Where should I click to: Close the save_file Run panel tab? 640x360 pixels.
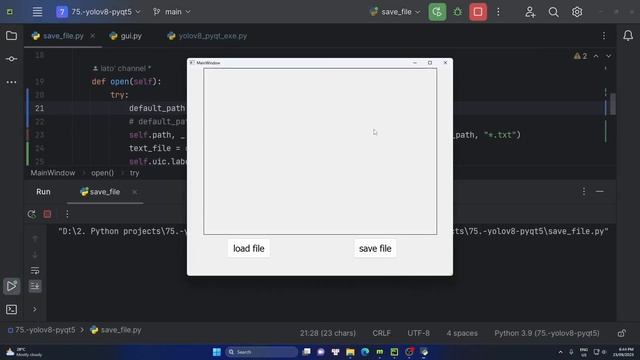pyautogui.click(x=134, y=192)
